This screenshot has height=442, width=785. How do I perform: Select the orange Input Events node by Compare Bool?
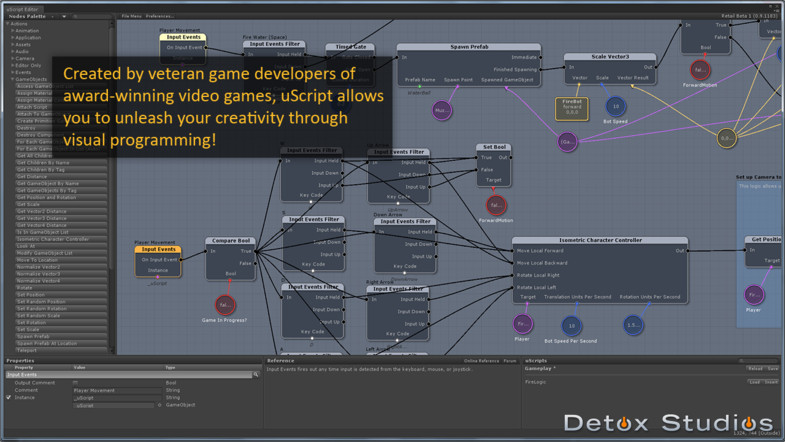[x=158, y=249]
